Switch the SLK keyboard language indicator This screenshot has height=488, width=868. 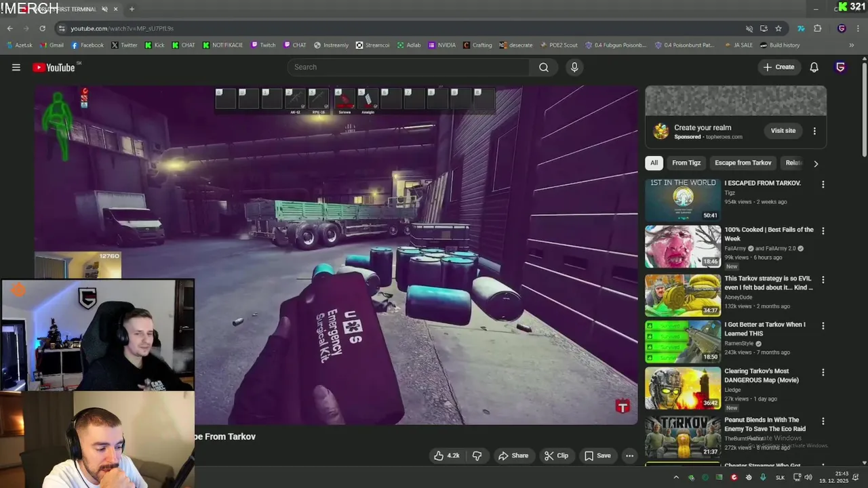(780, 478)
